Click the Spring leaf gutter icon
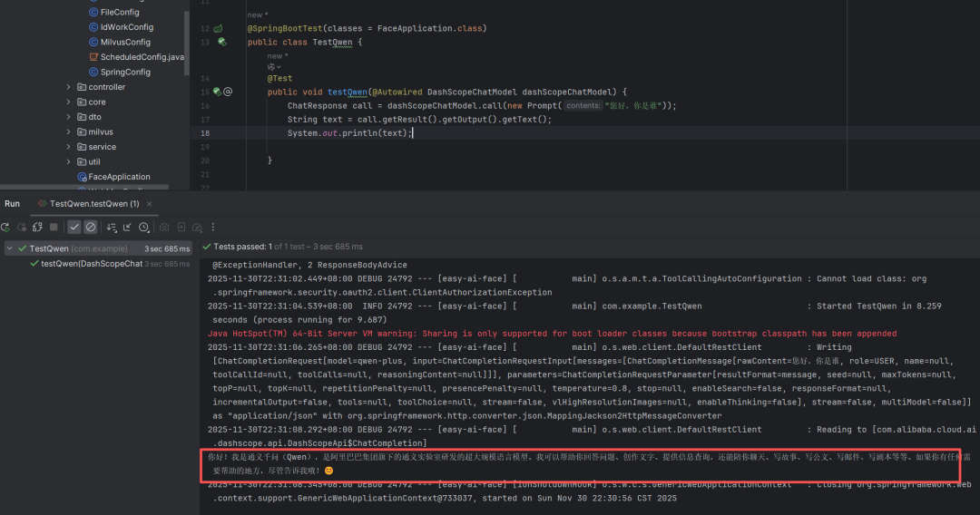 coord(218,29)
